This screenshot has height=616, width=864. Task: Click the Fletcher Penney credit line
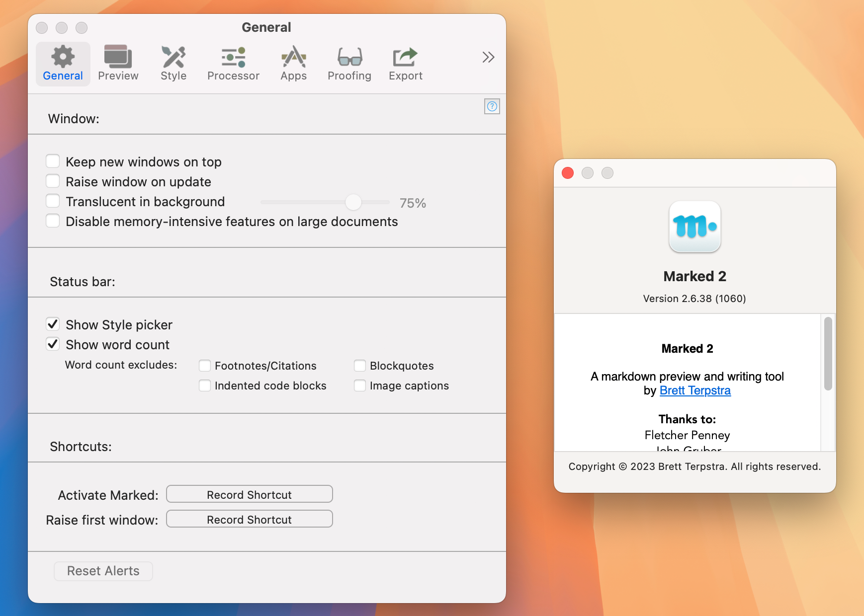[687, 435]
